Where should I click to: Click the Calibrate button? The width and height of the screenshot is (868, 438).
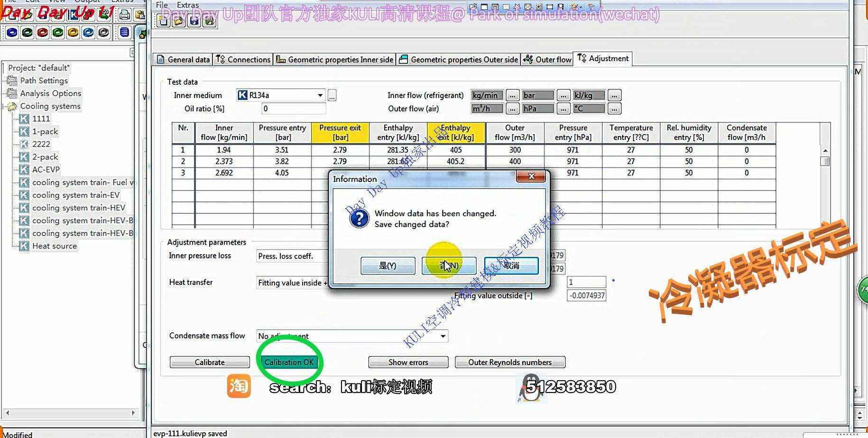click(210, 362)
